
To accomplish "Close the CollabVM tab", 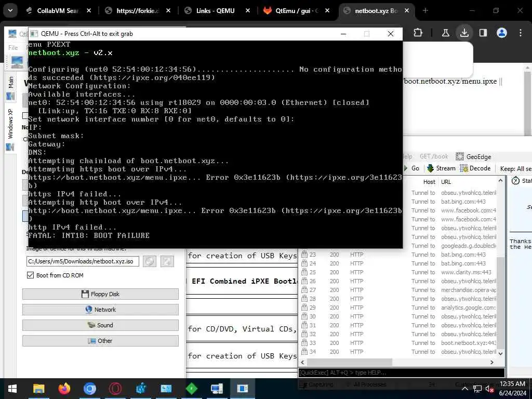I will tap(88, 10).
